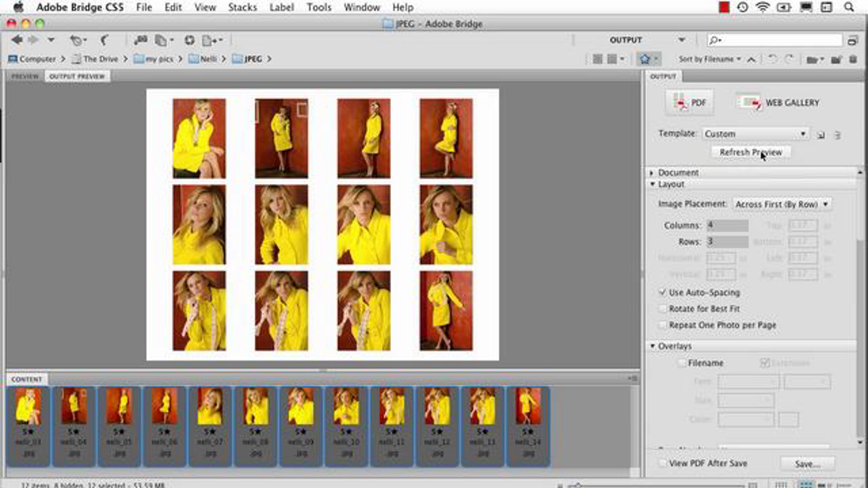Click the Go Back arrow in toolbar
This screenshot has height=488, width=868.
[x=16, y=40]
